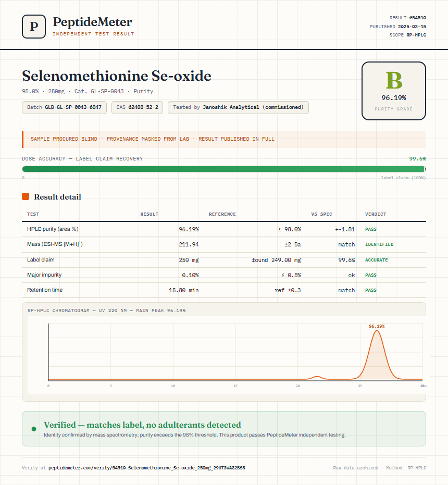The height and width of the screenshot is (485, 448).
Task: Click the +-1.81 vs spec value
Action: coord(345,229)
